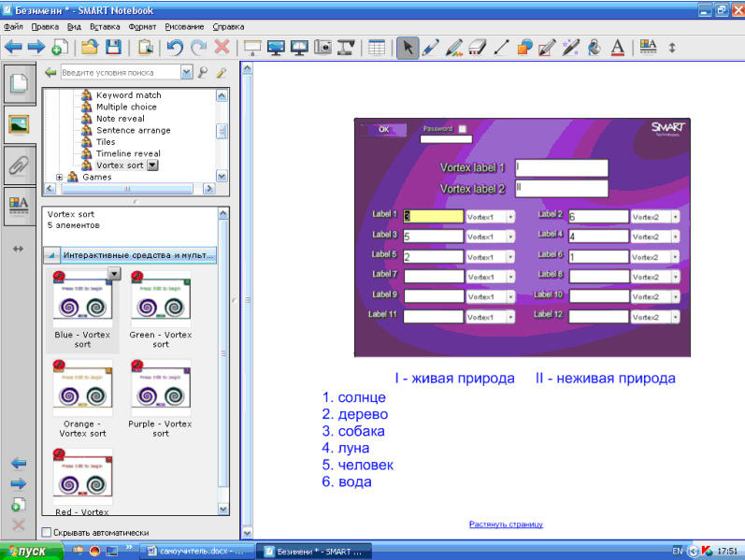The width and height of the screenshot is (745, 560).
Task: Open the Attachments paperclip tab
Action: (x=19, y=165)
